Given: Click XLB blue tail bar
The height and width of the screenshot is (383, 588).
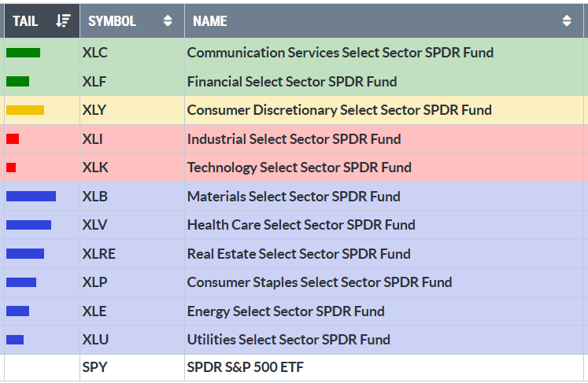Looking at the screenshot, I should coord(31,197).
